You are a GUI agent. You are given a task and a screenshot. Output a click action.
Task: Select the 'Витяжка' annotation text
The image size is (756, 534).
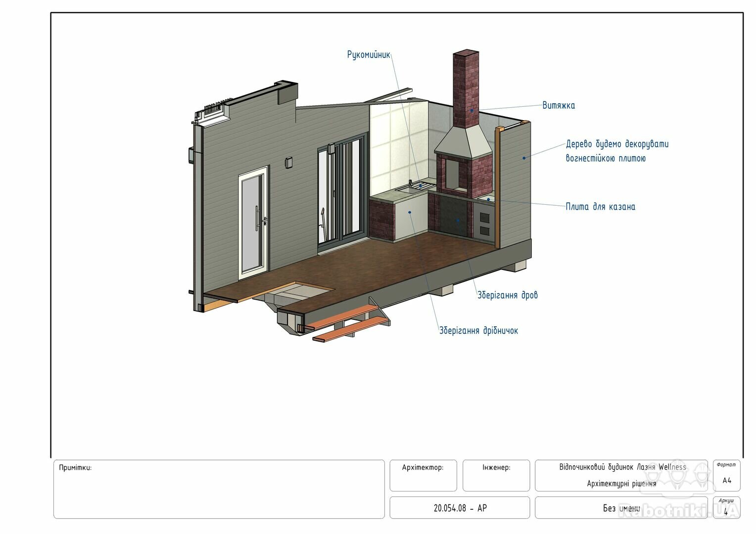click(559, 105)
